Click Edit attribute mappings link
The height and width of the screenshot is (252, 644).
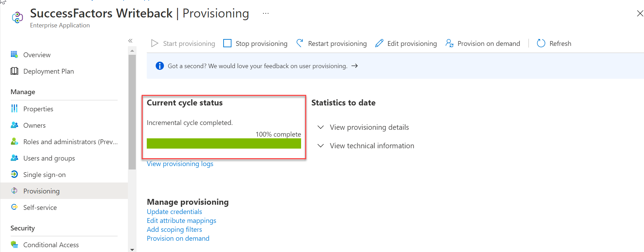point(181,220)
